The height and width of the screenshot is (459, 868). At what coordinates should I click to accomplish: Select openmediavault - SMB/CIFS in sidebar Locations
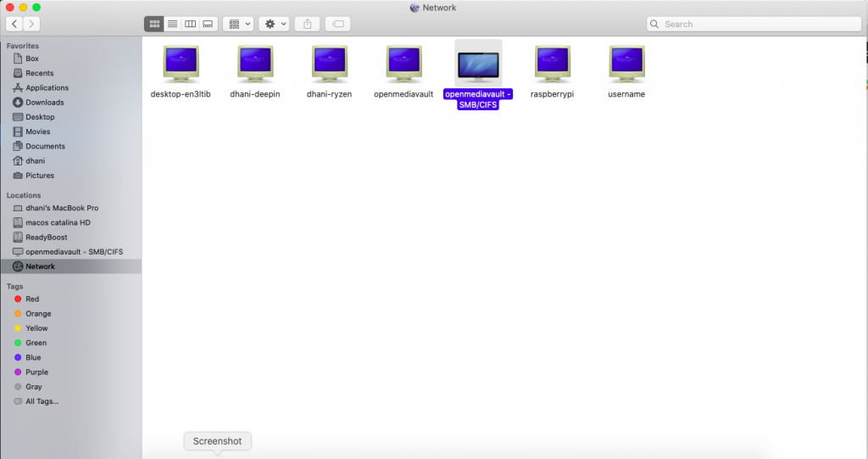(71, 252)
